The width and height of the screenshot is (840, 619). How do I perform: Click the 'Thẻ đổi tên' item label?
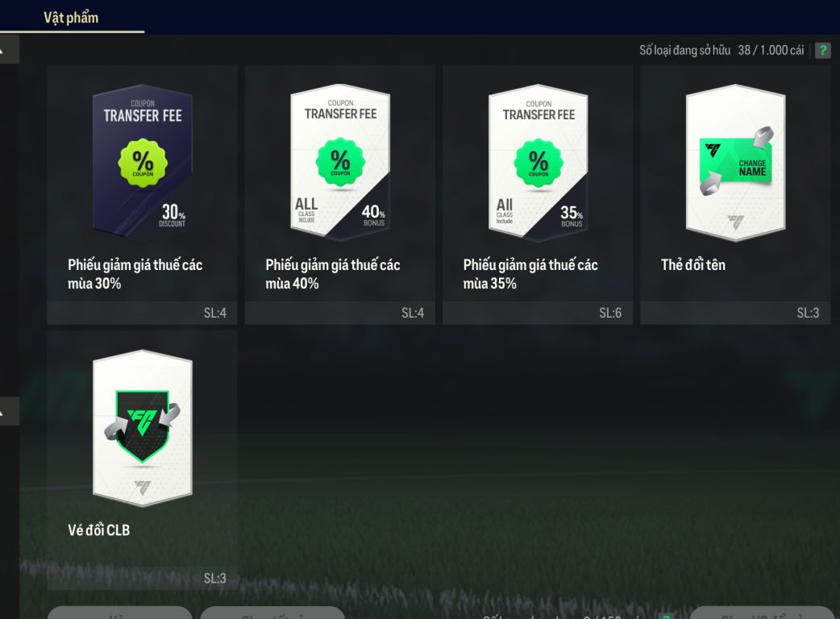[x=693, y=265]
